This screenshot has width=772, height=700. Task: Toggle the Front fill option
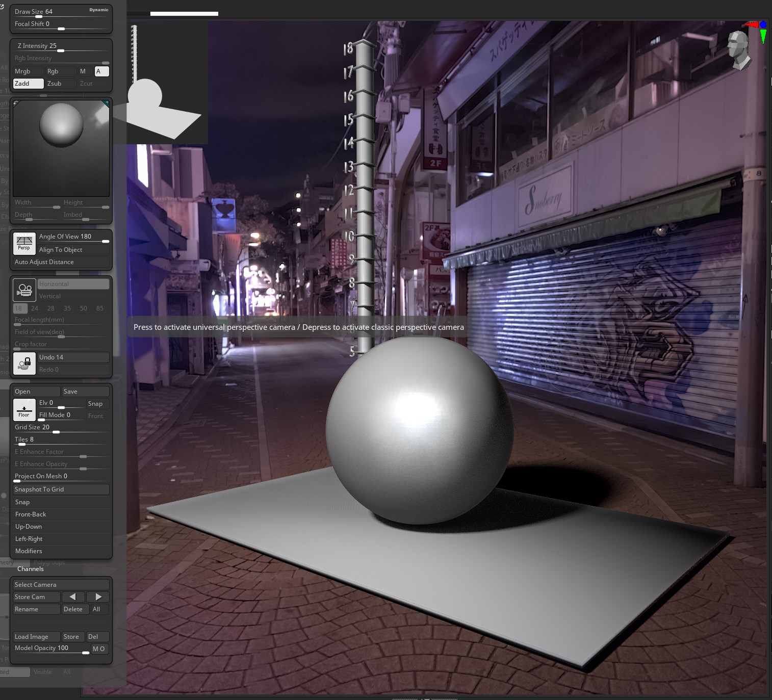pos(96,416)
